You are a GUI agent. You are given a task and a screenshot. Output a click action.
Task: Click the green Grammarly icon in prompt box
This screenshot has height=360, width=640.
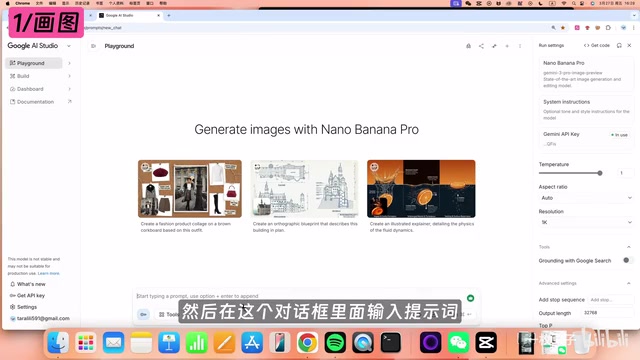[x=471, y=298]
